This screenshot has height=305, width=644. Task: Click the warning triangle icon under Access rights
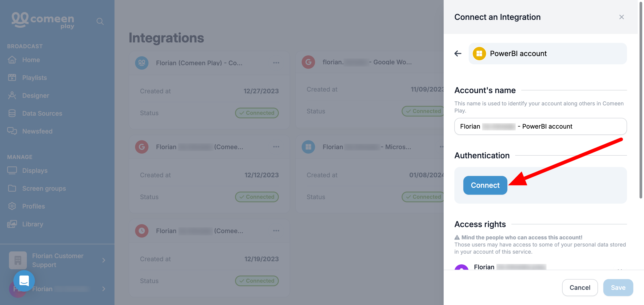pyautogui.click(x=457, y=237)
